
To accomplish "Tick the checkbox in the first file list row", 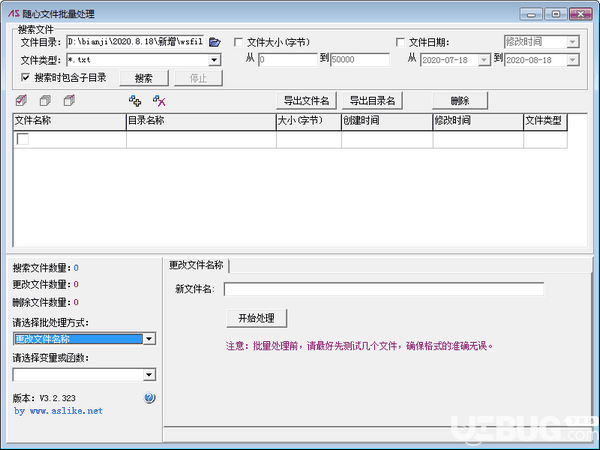I will [23, 139].
